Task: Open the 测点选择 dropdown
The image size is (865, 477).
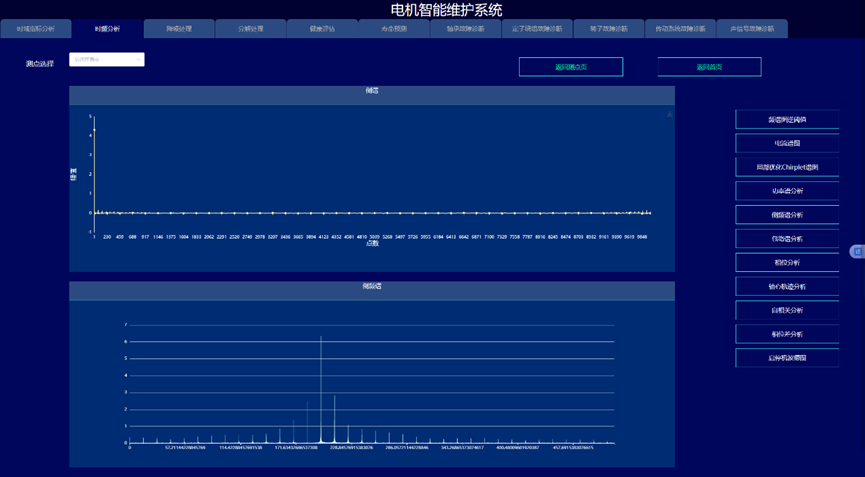Action: 107,60
